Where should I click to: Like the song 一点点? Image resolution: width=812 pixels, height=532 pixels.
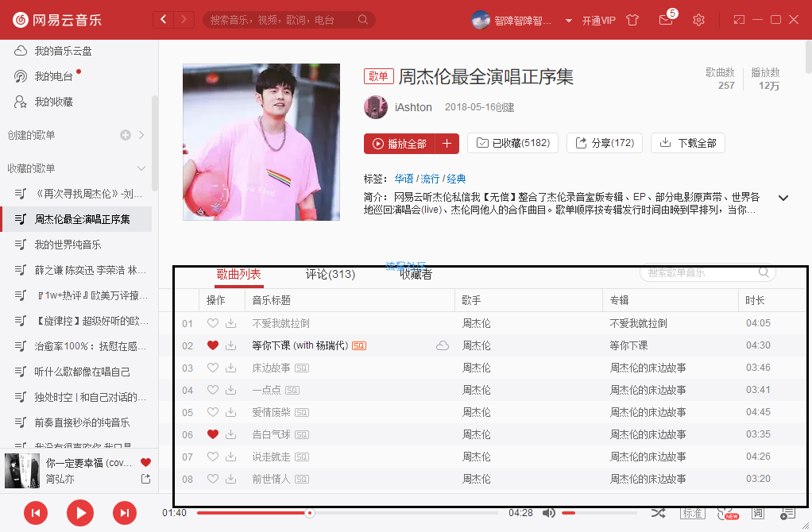coord(213,390)
